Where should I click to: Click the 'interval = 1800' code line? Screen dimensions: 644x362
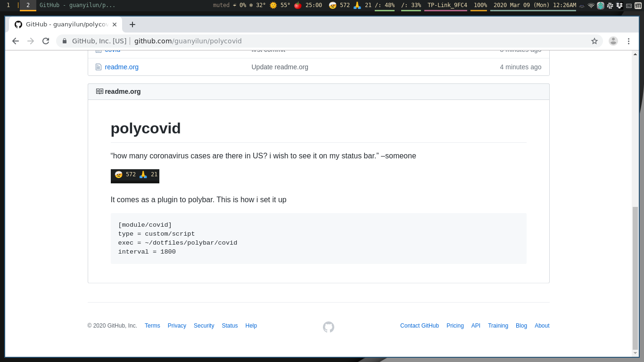147,252
